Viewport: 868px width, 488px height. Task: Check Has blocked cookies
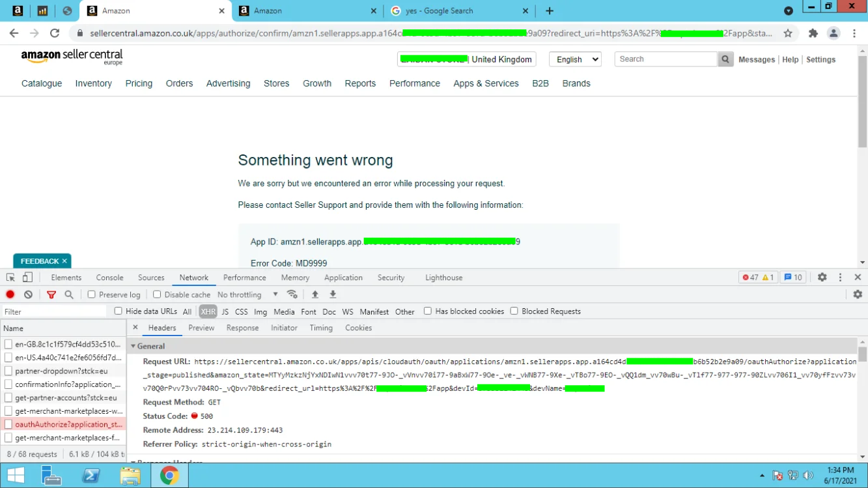tap(428, 311)
